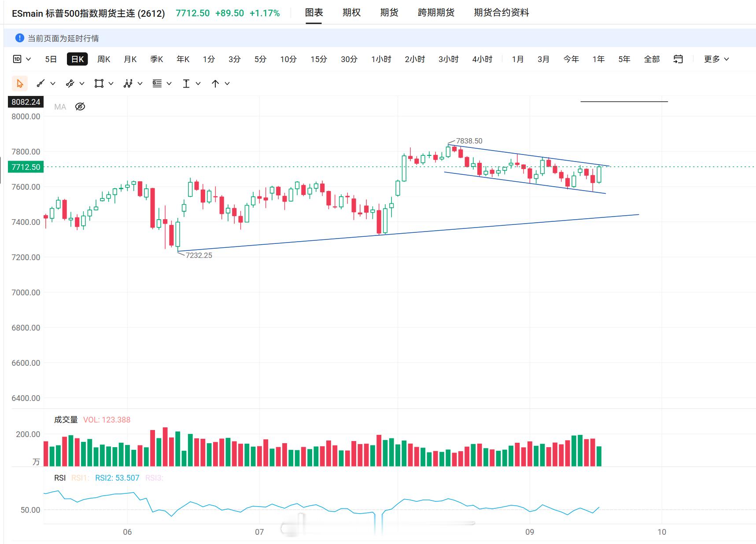The height and width of the screenshot is (544, 756).
Task: Select the text annotation tool
Action: [186, 84]
